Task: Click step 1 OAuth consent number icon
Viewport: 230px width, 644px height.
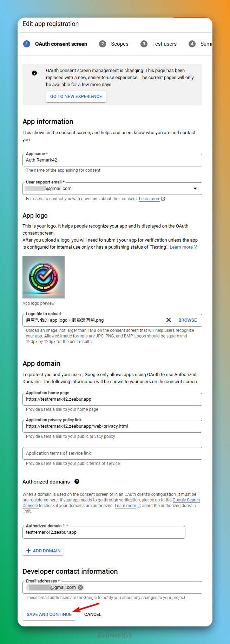Action: [27, 44]
